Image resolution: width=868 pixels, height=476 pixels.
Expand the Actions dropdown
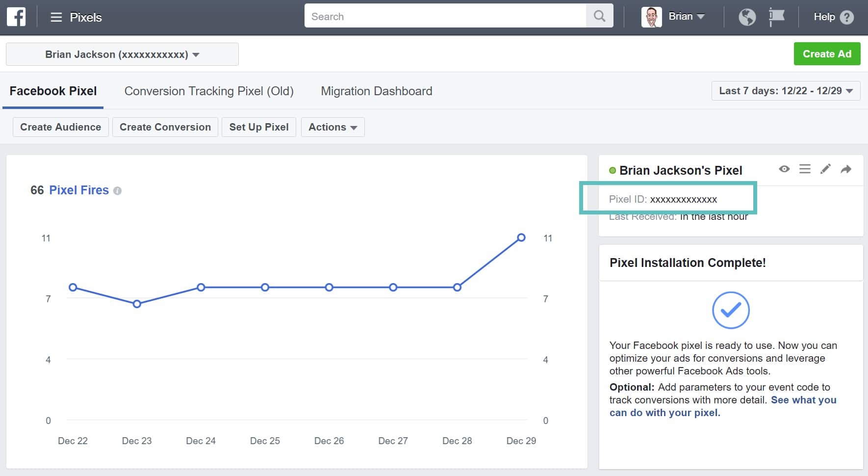click(x=332, y=127)
